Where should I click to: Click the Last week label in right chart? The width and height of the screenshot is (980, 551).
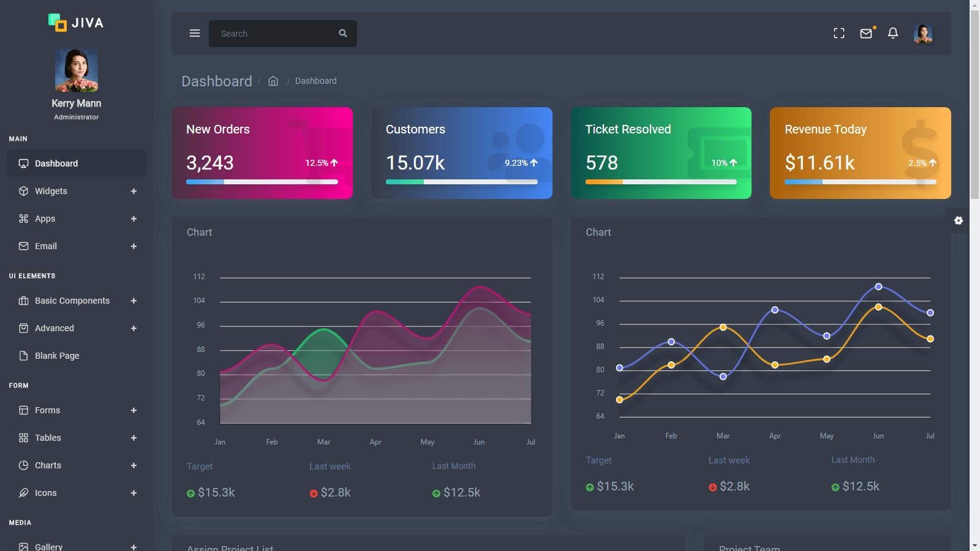[729, 460]
